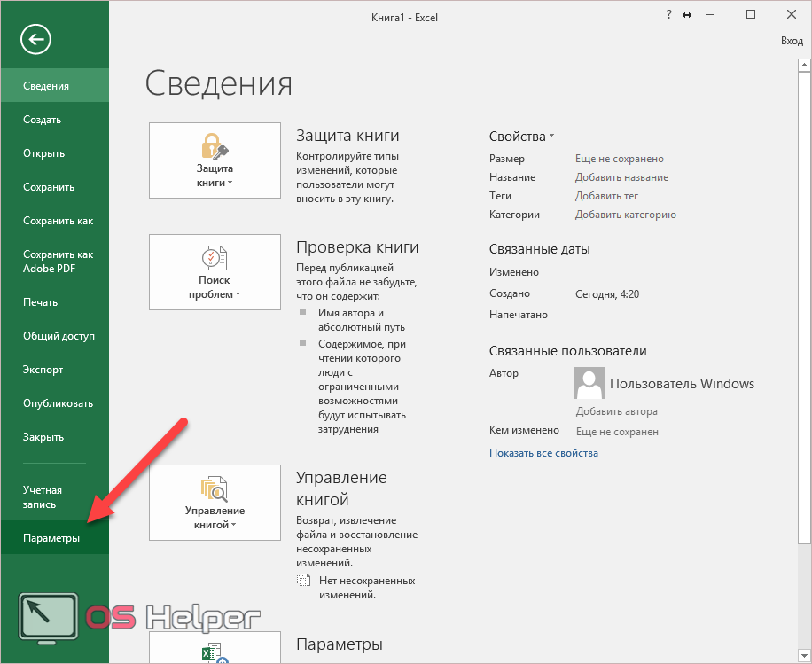This screenshot has height=664, width=812.
Task: Click Добавить название field
Action: pyautogui.click(x=621, y=177)
